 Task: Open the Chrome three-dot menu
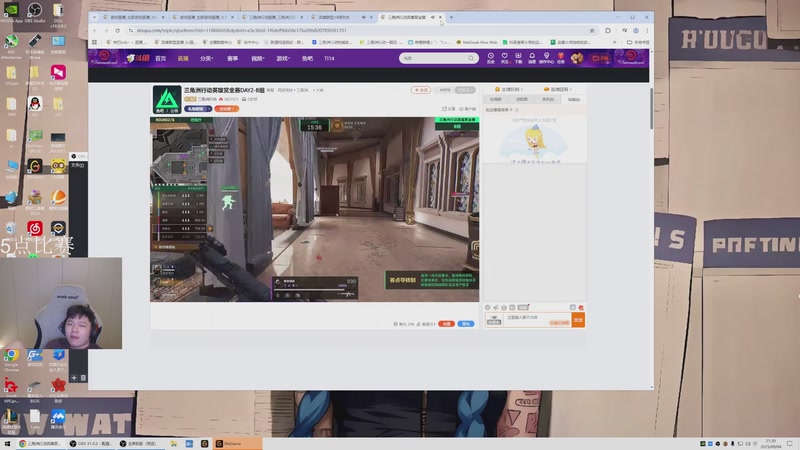point(647,31)
